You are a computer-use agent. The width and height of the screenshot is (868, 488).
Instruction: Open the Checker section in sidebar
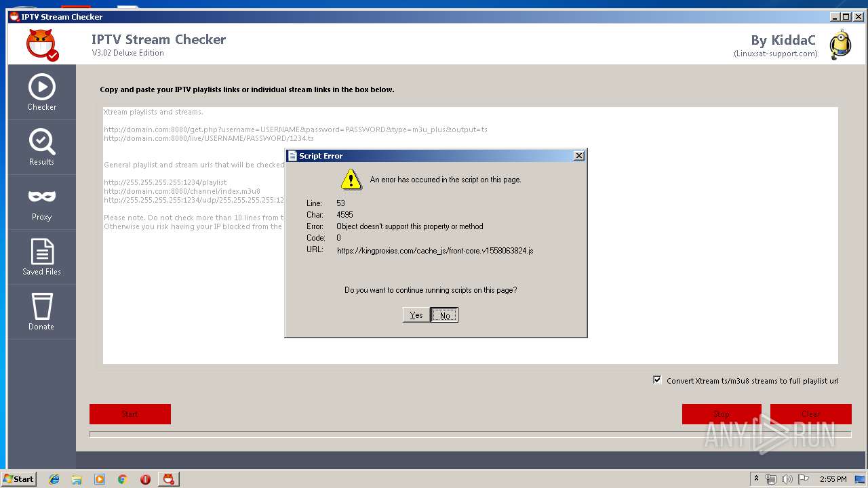(x=42, y=93)
